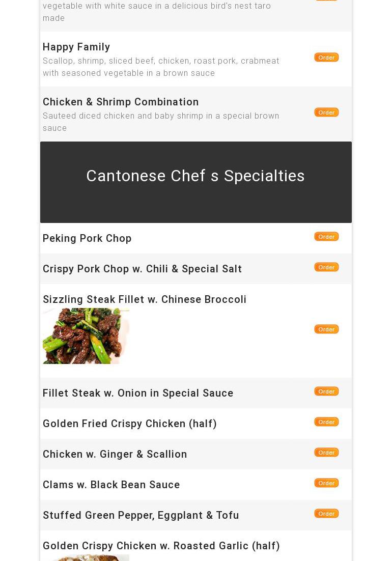Order Stuffed Green Pepper, Eggplant & Tofu
The height and width of the screenshot is (561, 392).
point(326,514)
